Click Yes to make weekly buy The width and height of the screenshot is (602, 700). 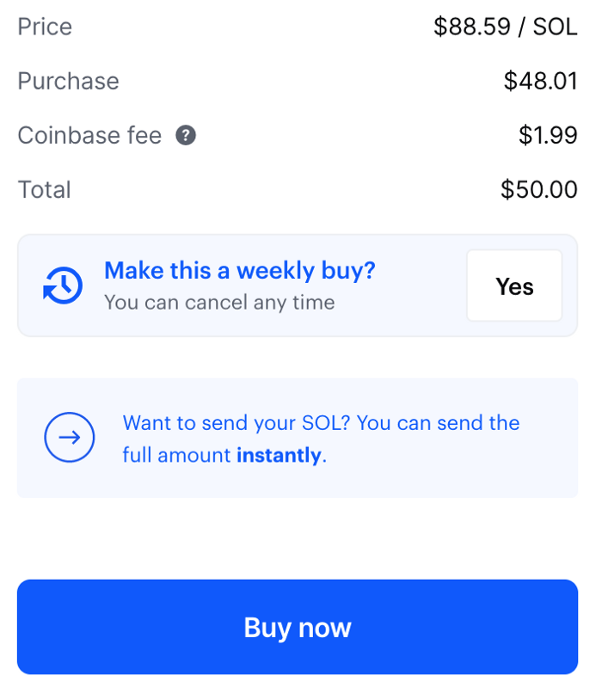click(x=514, y=286)
